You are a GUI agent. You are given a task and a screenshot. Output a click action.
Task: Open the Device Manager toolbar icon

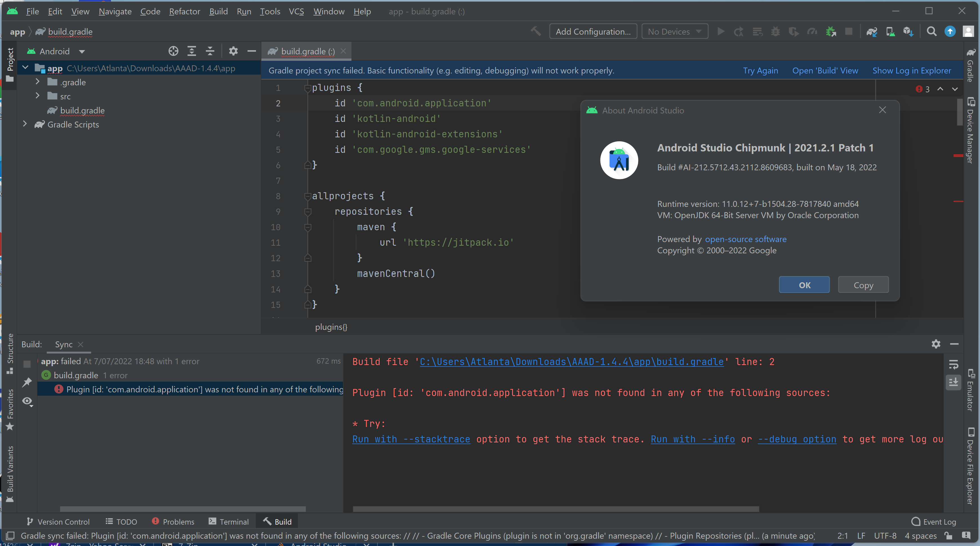pos(890,32)
